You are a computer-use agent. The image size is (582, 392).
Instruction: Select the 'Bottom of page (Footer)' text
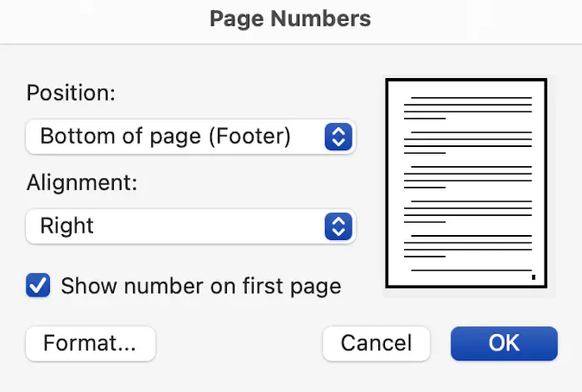click(x=165, y=136)
